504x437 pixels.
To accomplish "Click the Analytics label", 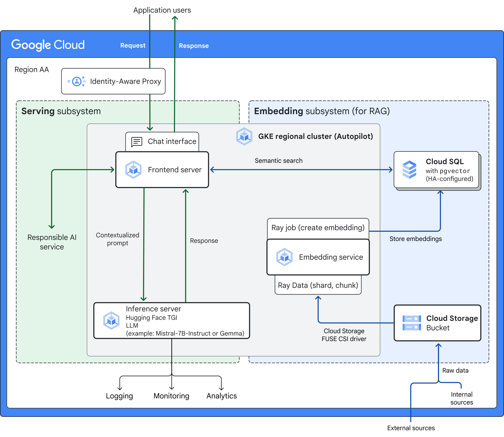I will (x=221, y=396).
